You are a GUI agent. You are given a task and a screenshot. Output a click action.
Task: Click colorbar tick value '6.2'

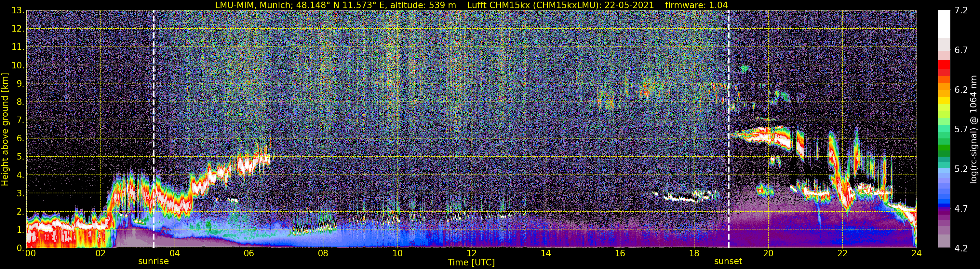961,90
